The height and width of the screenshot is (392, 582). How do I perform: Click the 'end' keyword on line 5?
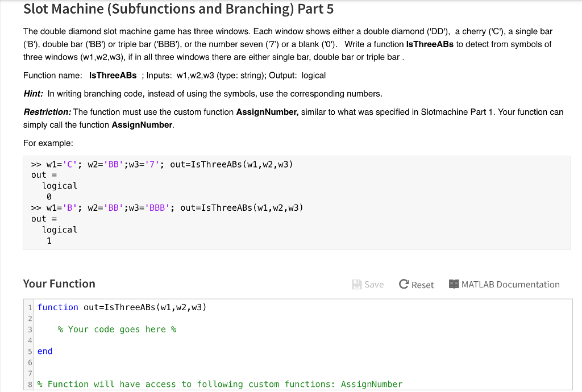click(x=44, y=351)
